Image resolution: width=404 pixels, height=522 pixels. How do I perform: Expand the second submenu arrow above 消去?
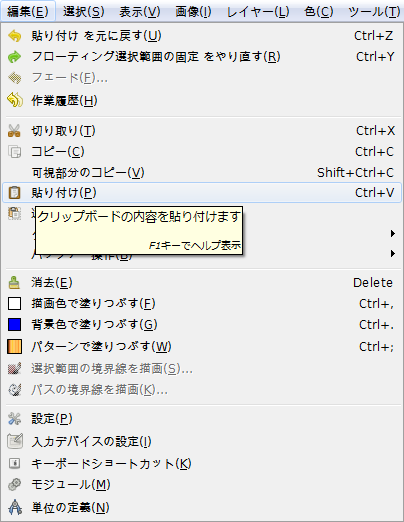tap(393, 254)
